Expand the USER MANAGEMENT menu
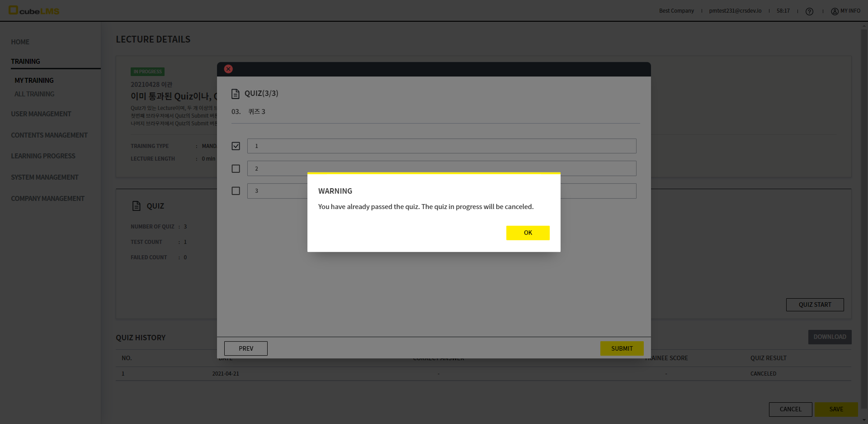 [x=41, y=114]
